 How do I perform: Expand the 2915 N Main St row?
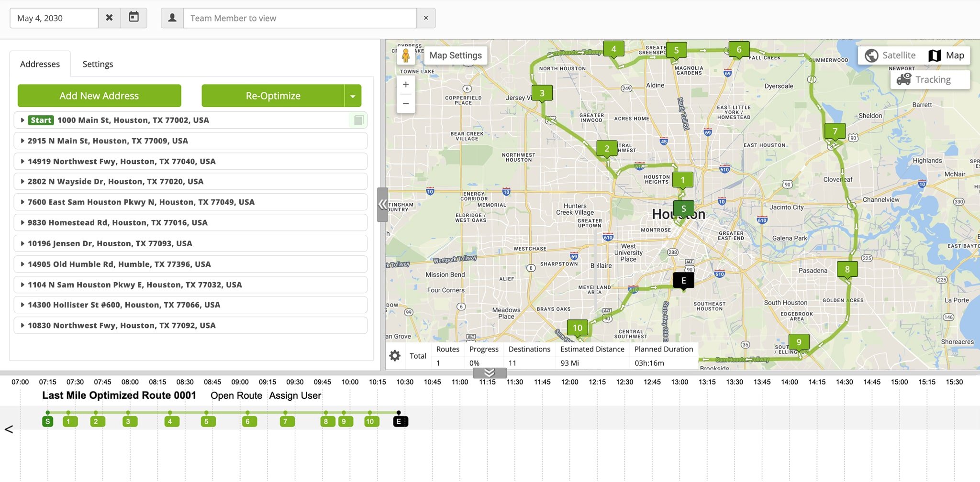tap(22, 141)
